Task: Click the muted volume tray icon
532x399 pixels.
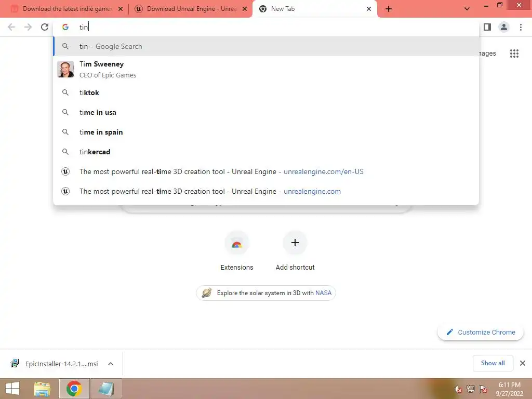Action: [x=458, y=389]
